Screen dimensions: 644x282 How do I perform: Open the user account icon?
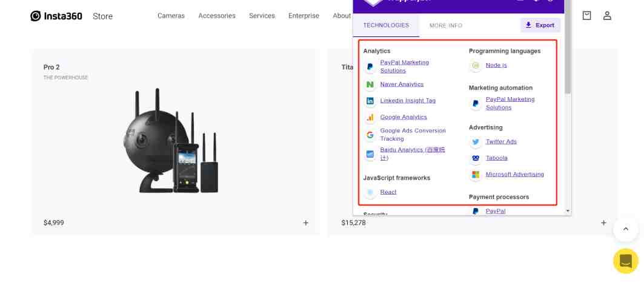coord(607,16)
